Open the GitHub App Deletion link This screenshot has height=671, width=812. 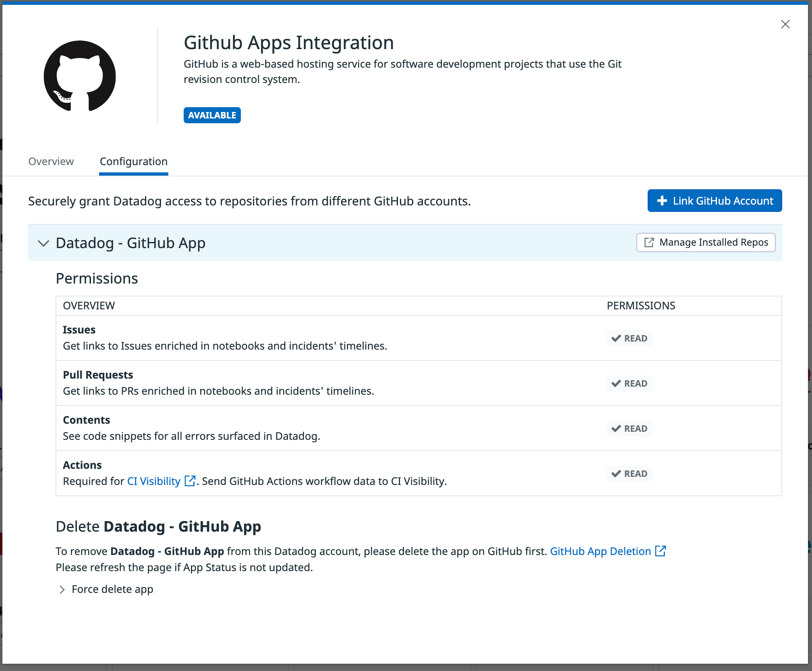601,551
